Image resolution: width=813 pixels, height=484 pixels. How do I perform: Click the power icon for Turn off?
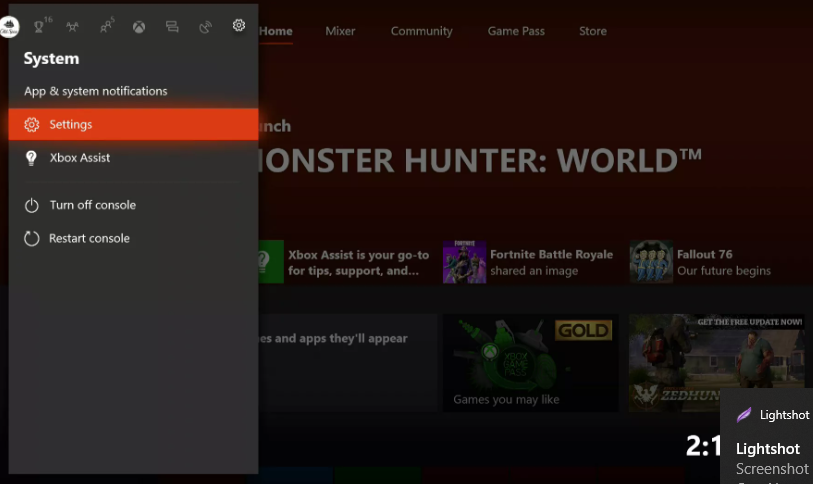[x=32, y=205]
